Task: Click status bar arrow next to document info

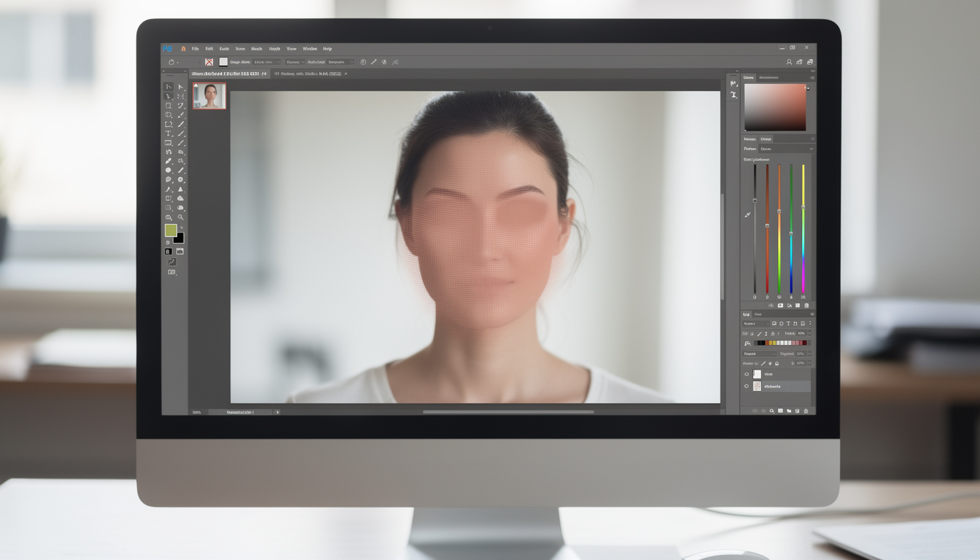Action: click(277, 412)
